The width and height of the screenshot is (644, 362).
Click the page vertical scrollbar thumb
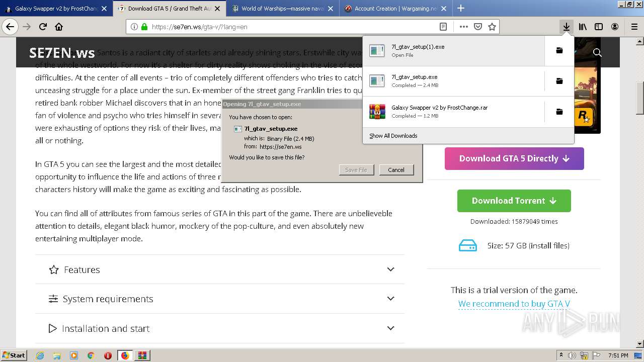click(x=640, y=98)
